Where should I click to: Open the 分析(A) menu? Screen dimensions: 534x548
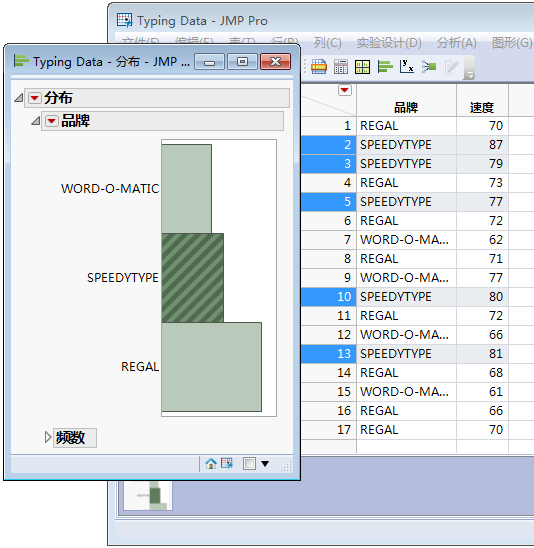(456, 43)
